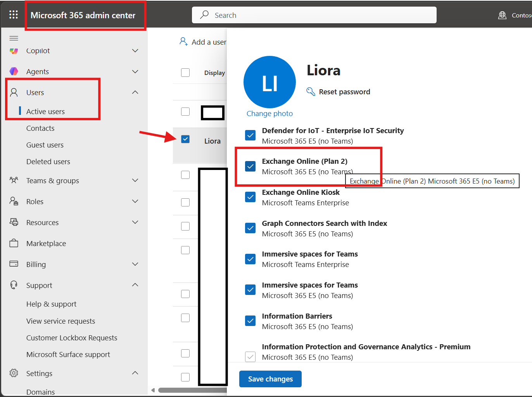Click Microsoft 365 admin center title
Image resolution: width=532 pixels, height=397 pixels.
pos(83,15)
